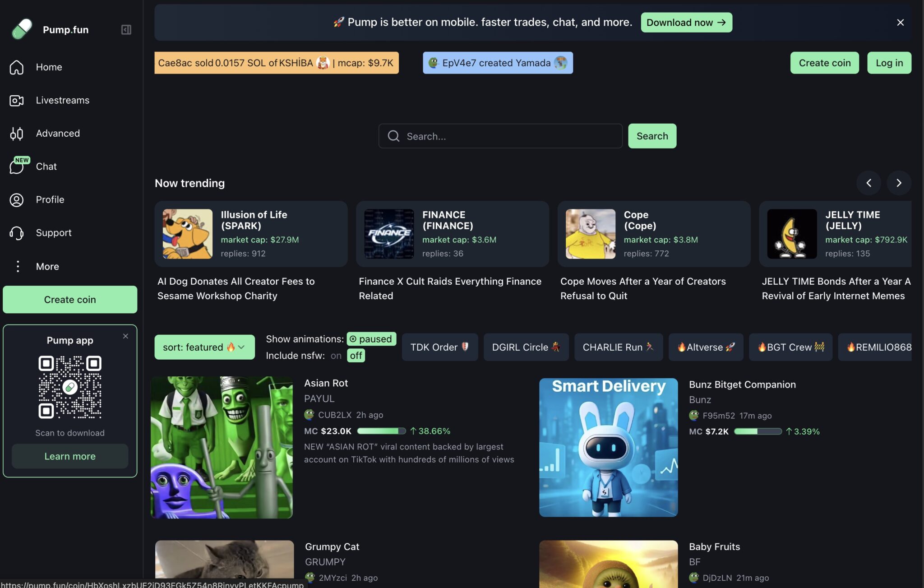Collapse the sidebar panel icon

pos(126,30)
